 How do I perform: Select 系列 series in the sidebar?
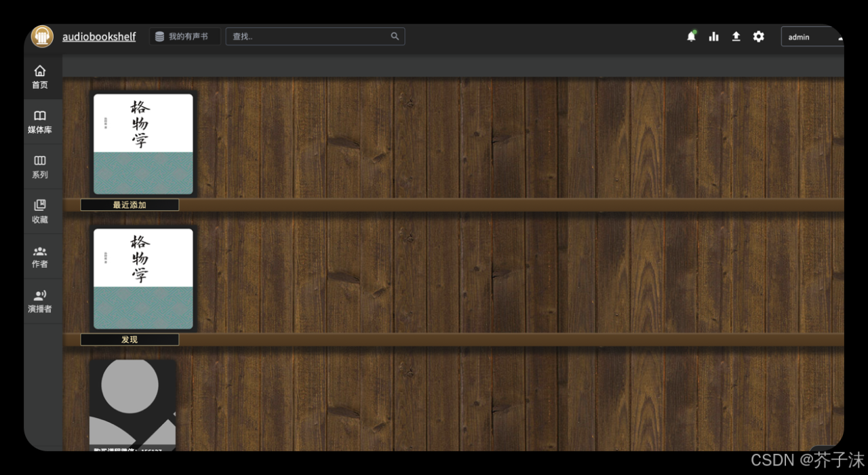40,167
